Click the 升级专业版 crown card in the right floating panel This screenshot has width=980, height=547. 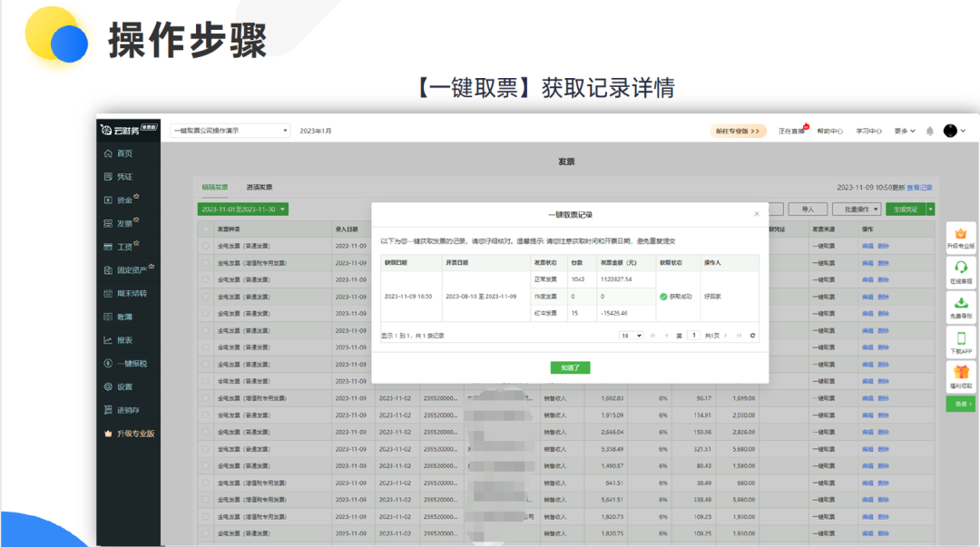click(x=961, y=239)
